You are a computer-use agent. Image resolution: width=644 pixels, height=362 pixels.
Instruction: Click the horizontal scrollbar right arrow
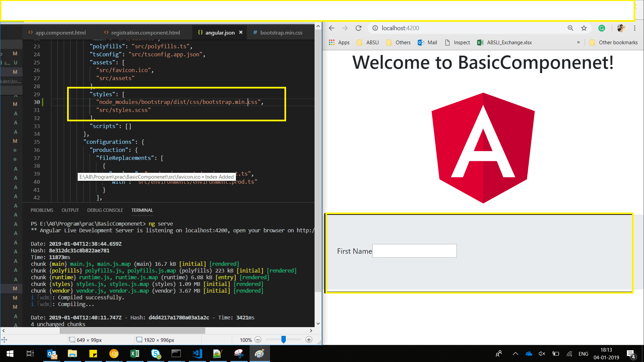311,330
